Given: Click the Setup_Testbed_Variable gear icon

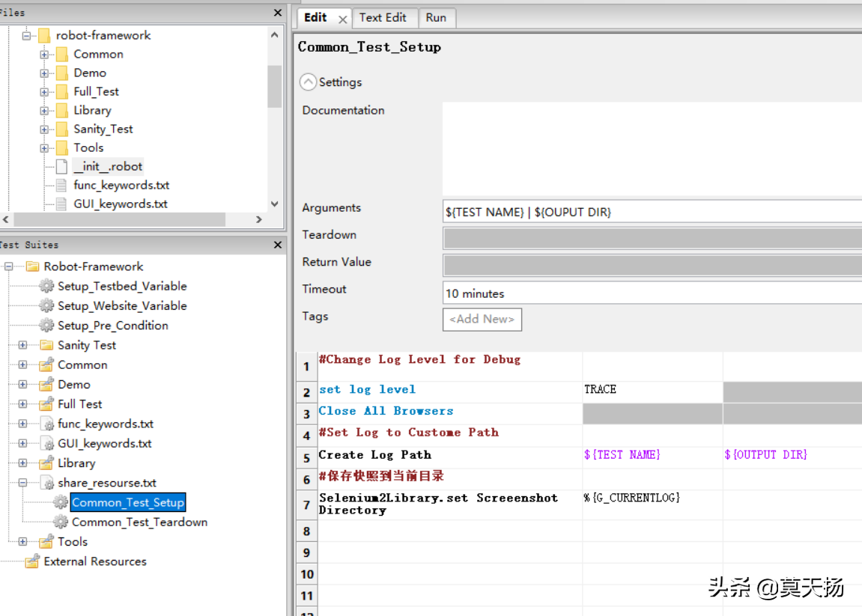Looking at the screenshot, I should [46, 287].
